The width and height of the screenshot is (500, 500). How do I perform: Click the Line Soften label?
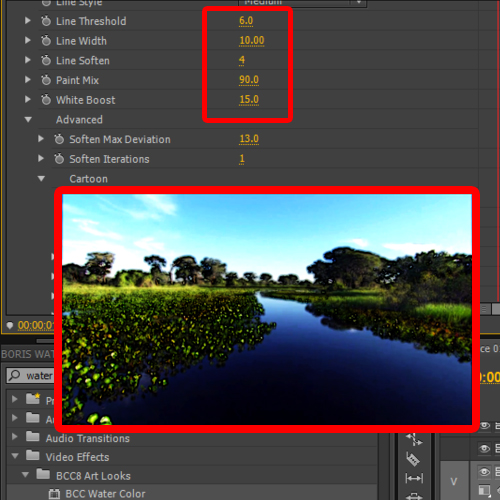(x=83, y=60)
